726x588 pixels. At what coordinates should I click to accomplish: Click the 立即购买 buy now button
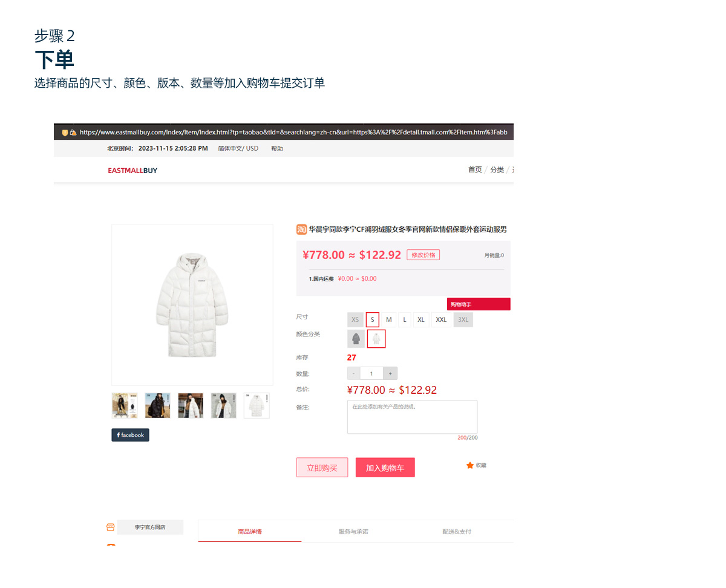(322, 468)
